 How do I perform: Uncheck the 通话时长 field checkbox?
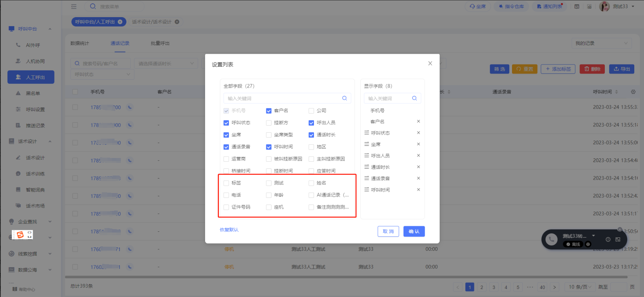[311, 135]
